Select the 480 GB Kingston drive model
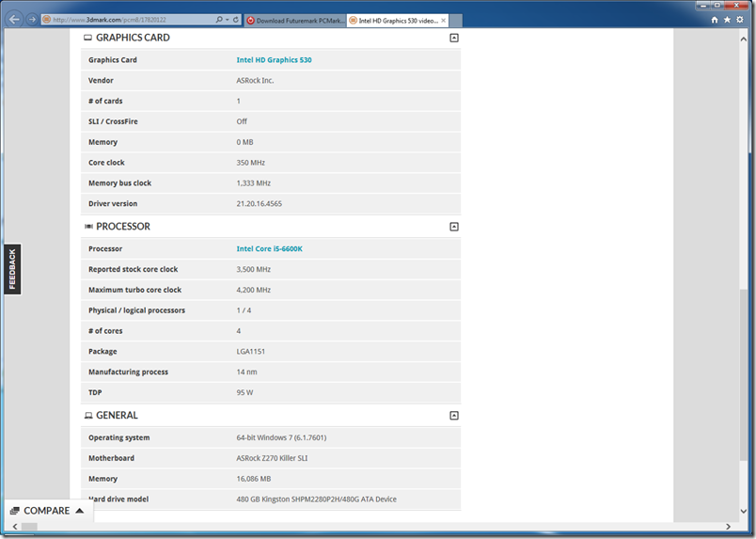The image size is (756, 539). (x=316, y=499)
